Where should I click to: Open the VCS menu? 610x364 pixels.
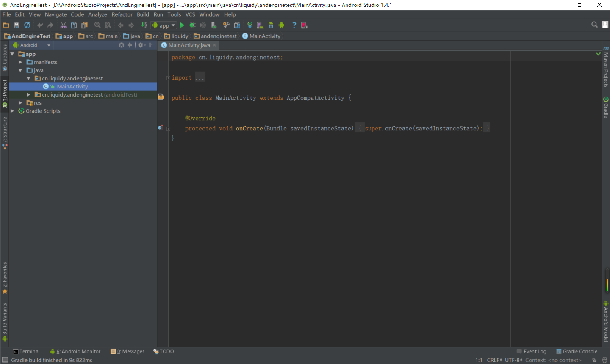pos(190,14)
